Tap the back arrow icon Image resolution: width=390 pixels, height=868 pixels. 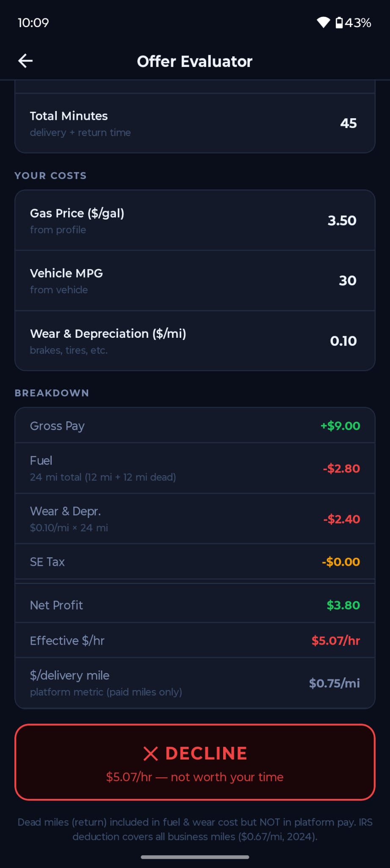pyautogui.click(x=25, y=61)
